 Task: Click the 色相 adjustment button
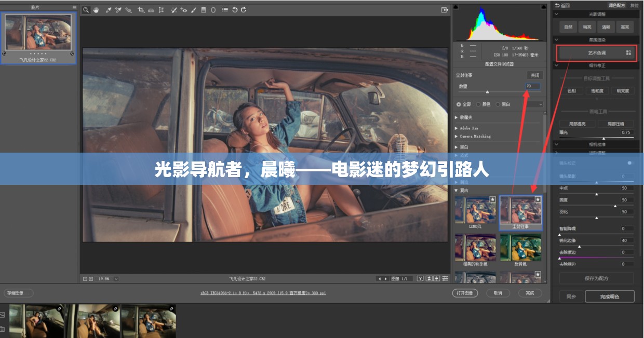tap(572, 91)
